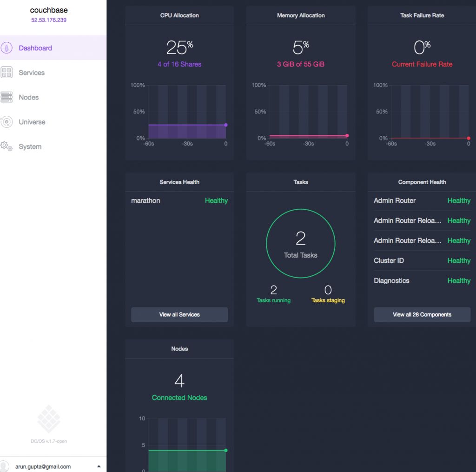This screenshot has width=476, height=472.
Task: Click the Universe orbit icon
Action: pos(7,122)
